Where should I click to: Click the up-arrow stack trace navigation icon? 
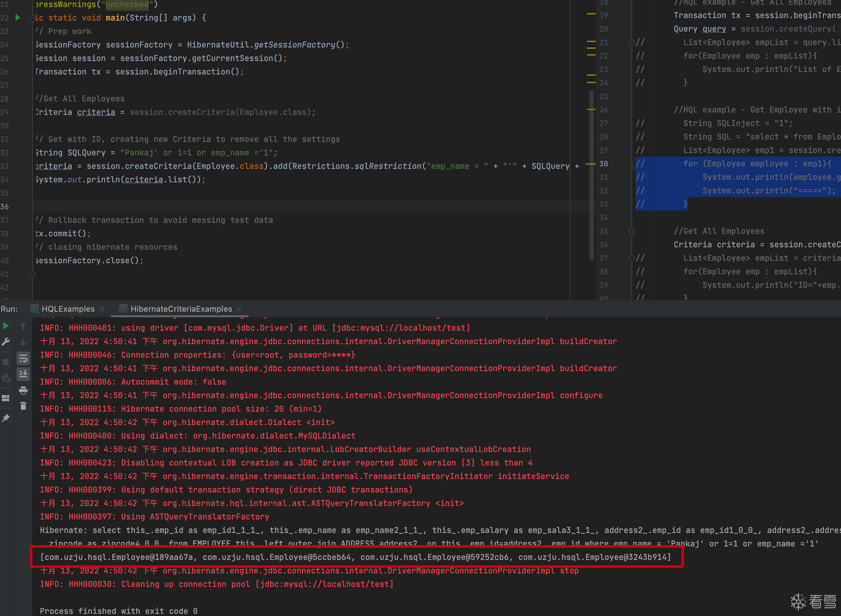[x=23, y=327]
